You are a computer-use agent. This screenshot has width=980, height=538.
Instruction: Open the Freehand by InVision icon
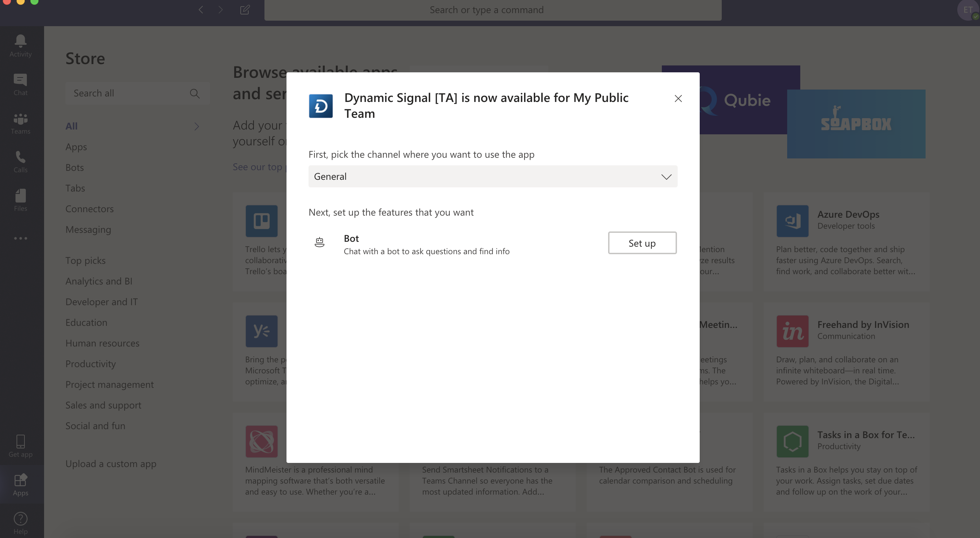792,331
